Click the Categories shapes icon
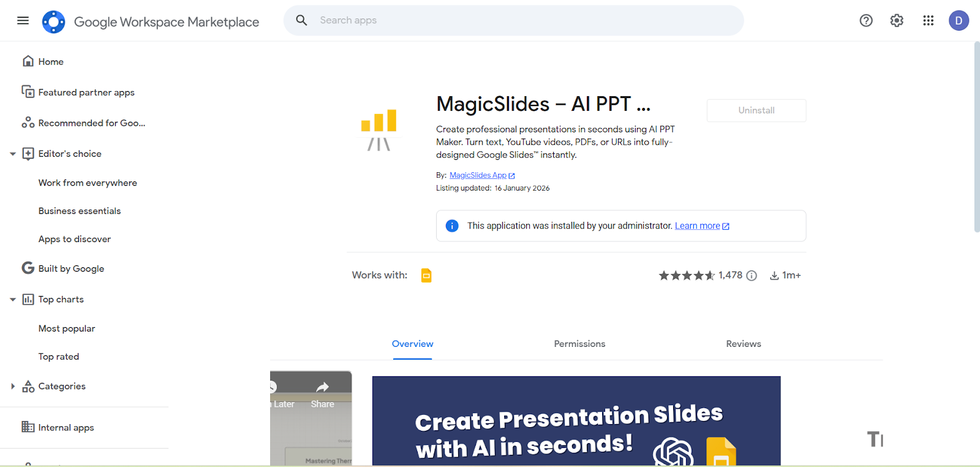 point(28,386)
